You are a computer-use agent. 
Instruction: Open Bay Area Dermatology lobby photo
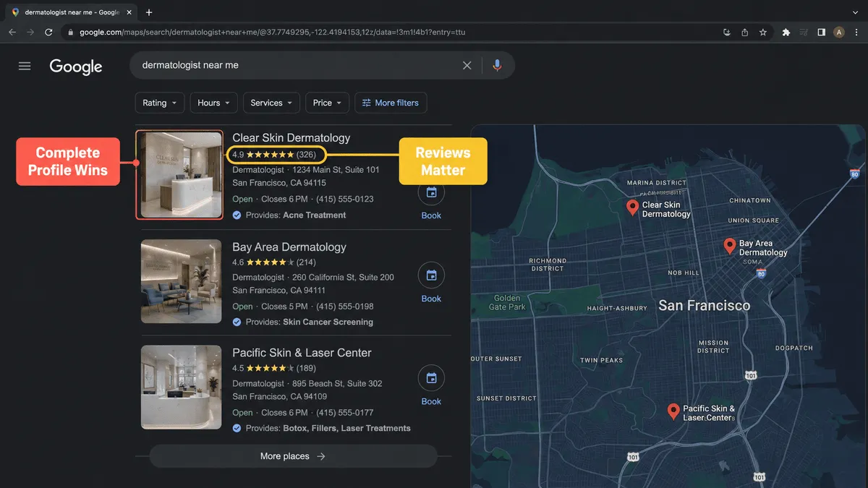(181, 281)
